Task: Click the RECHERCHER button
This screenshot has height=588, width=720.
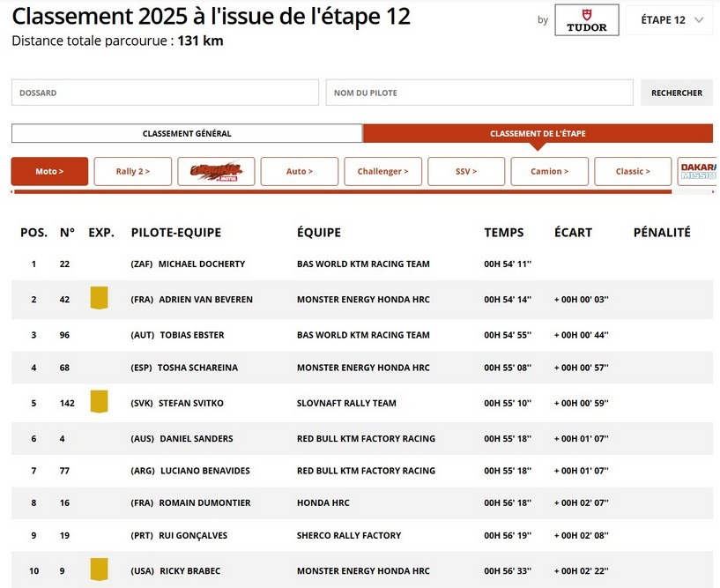Action: click(x=677, y=93)
